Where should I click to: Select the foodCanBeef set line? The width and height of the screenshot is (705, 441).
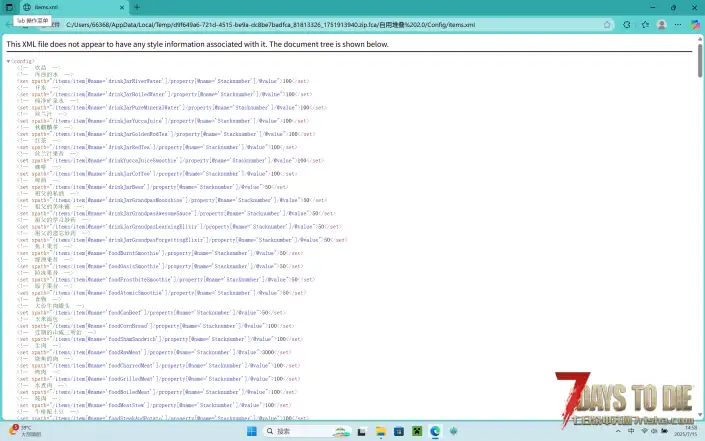coord(151,312)
